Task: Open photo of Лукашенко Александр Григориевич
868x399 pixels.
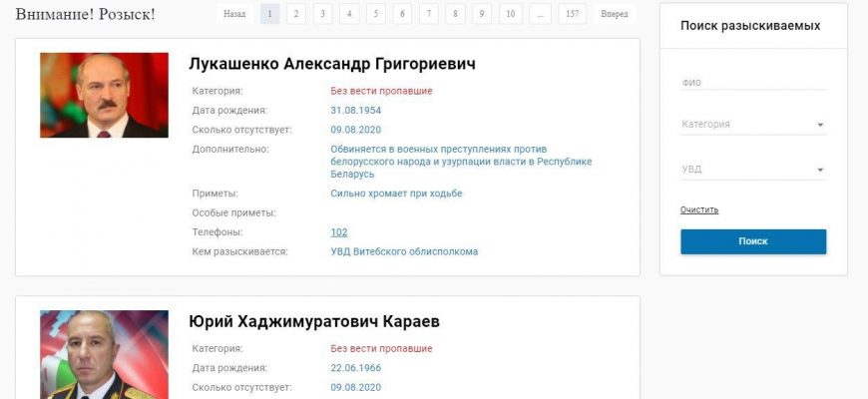Action: pos(104,95)
